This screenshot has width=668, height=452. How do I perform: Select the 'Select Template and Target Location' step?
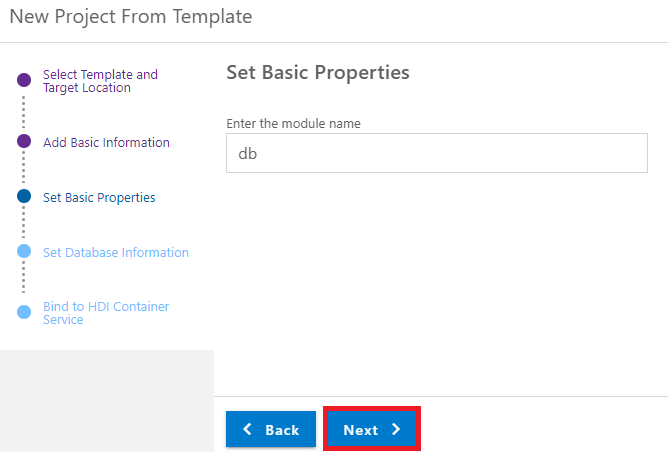coord(101,81)
